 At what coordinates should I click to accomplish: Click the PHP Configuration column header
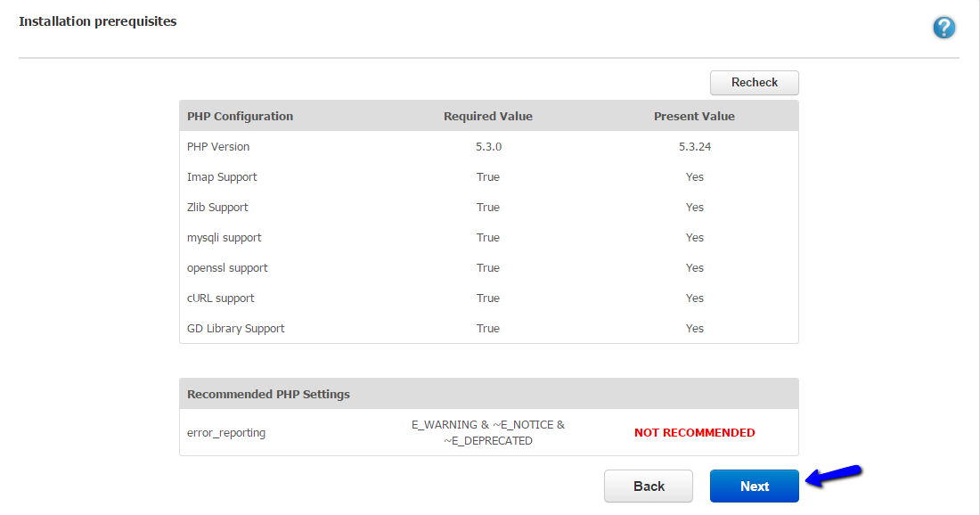[x=240, y=116]
